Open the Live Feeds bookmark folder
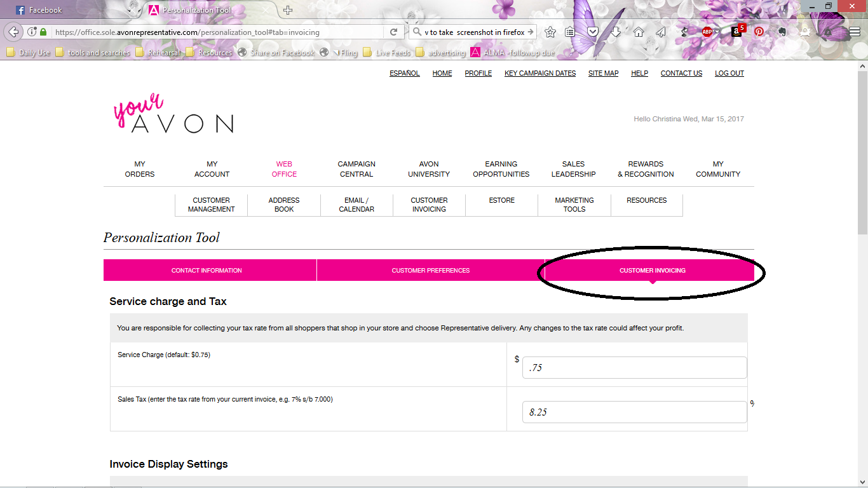The width and height of the screenshot is (868, 488). (x=387, y=53)
